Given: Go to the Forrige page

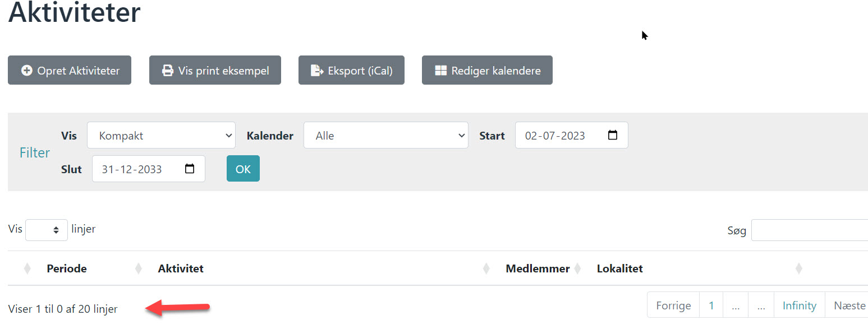Looking at the screenshot, I should (x=673, y=305).
